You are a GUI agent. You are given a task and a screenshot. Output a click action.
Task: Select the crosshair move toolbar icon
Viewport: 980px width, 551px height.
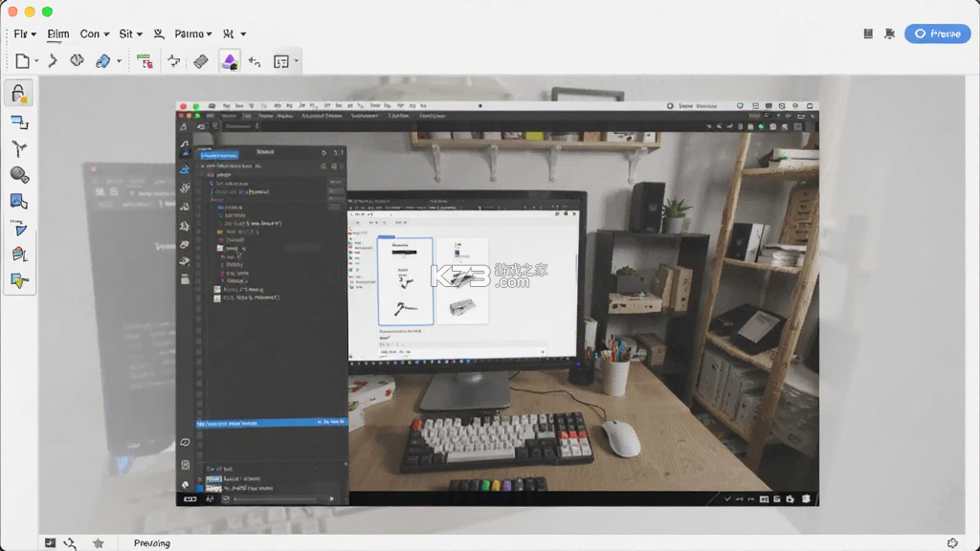[174, 61]
